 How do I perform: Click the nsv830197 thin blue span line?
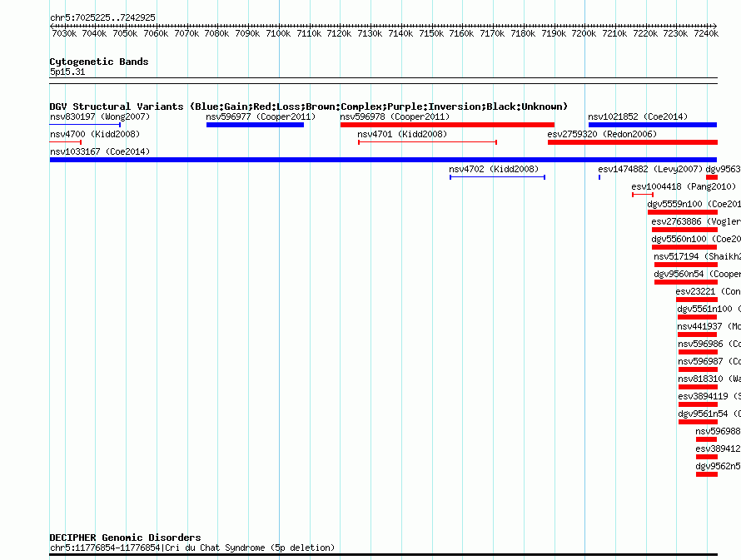tap(85, 125)
